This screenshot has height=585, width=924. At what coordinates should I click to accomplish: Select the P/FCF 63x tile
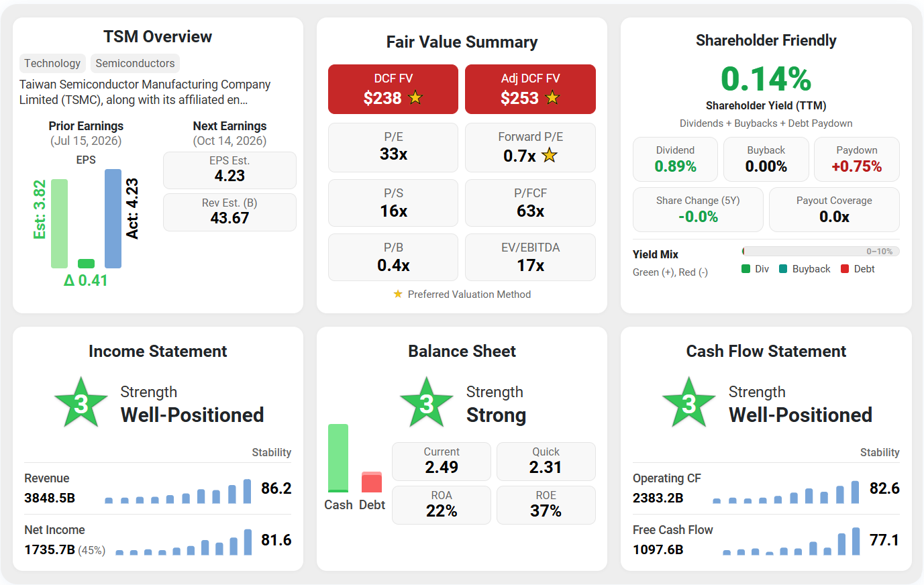pyautogui.click(x=530, y=203)
